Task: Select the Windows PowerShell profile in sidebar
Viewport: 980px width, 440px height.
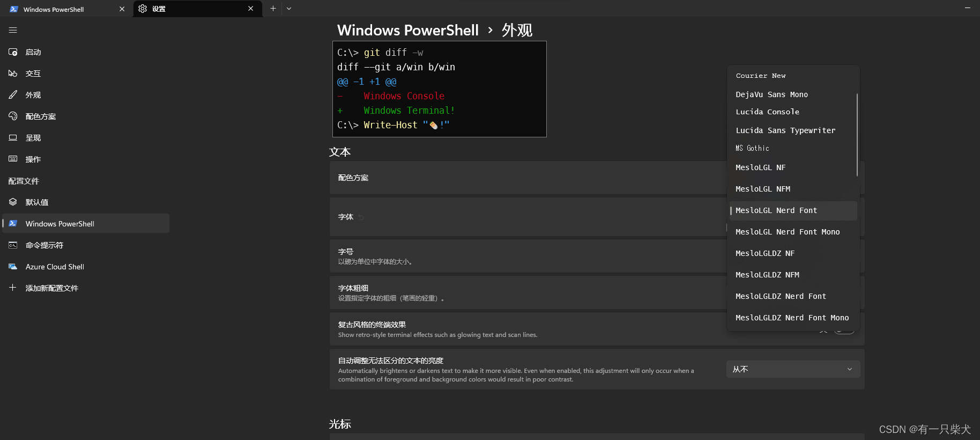Action: click(86, 224)
